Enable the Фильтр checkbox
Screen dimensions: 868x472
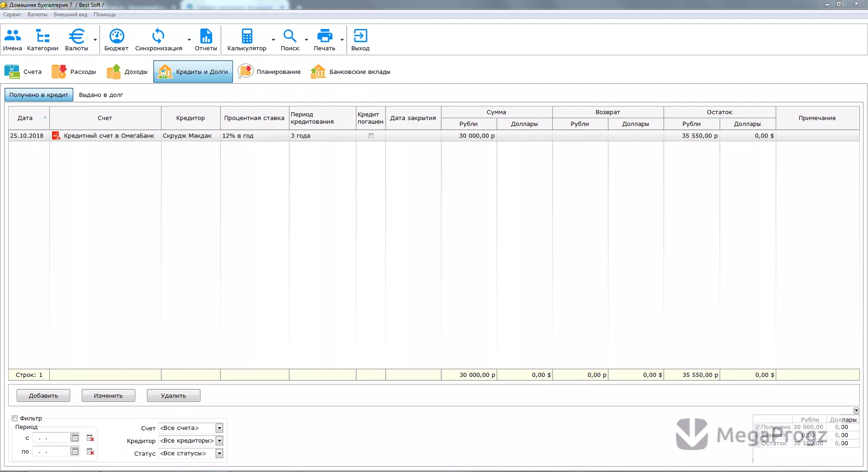coord(15,419)
